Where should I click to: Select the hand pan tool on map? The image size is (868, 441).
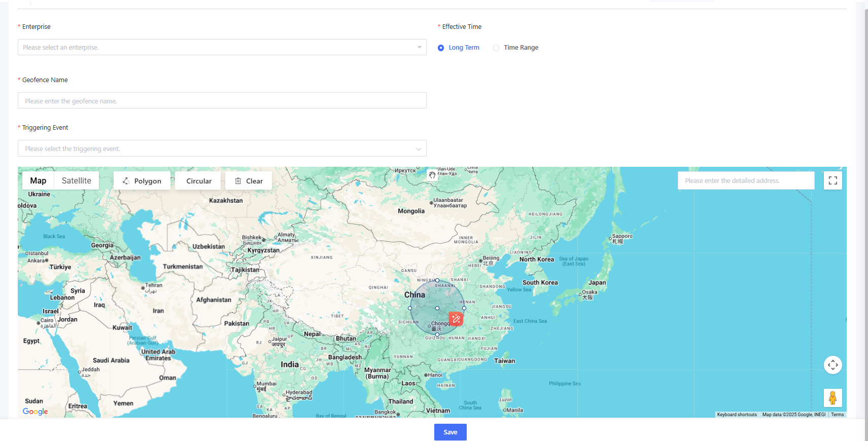pos(432,175)
